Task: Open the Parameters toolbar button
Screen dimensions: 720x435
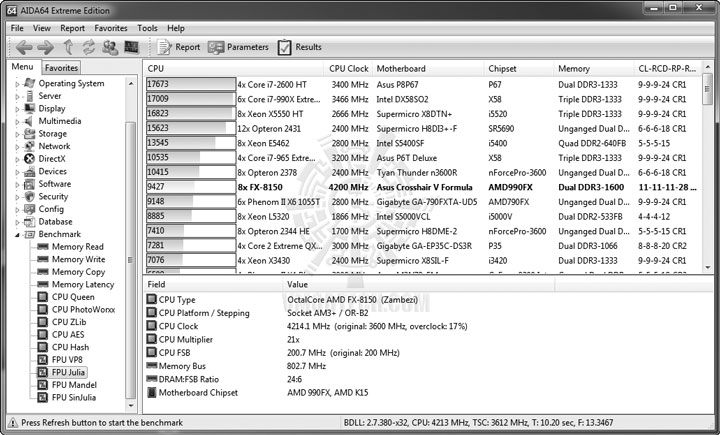Action: [x=238, y=47]
